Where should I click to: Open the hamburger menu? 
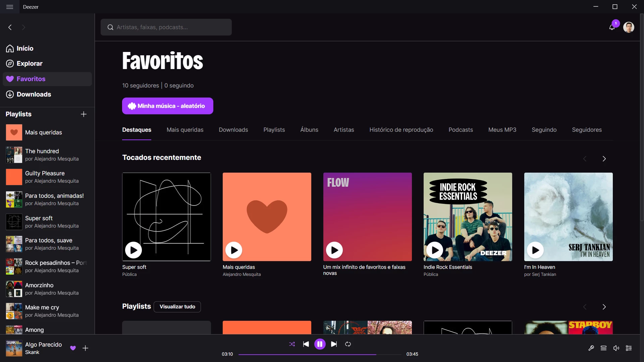(x=10, y=7)
